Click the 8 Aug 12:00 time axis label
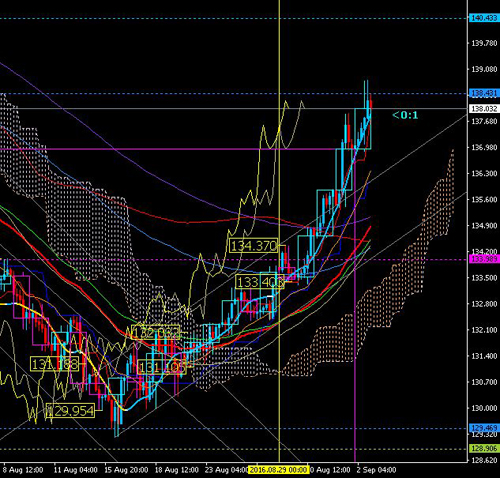 click(x=23, y=470)
